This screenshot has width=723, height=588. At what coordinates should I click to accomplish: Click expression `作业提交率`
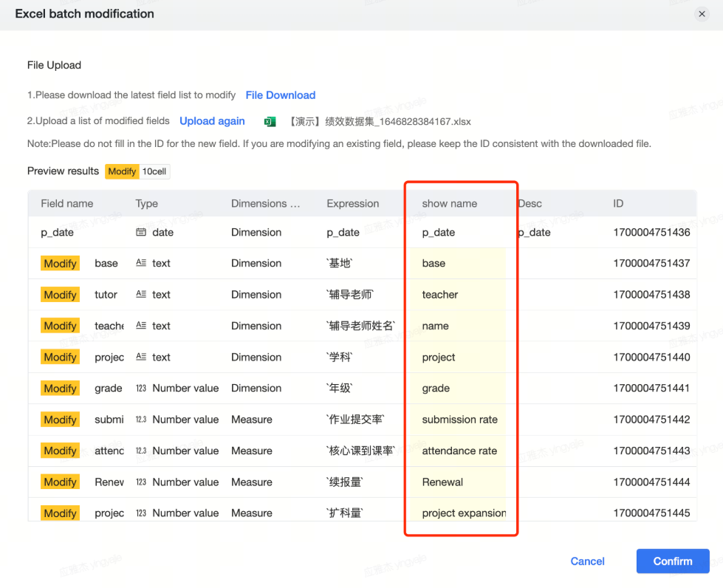[355, 420]
